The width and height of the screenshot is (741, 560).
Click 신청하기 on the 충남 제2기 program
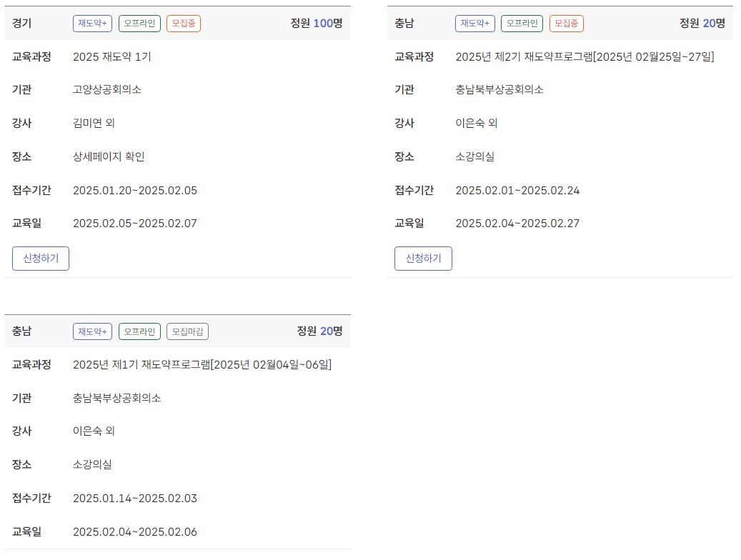pyautogui.click(x=423, y=259)
